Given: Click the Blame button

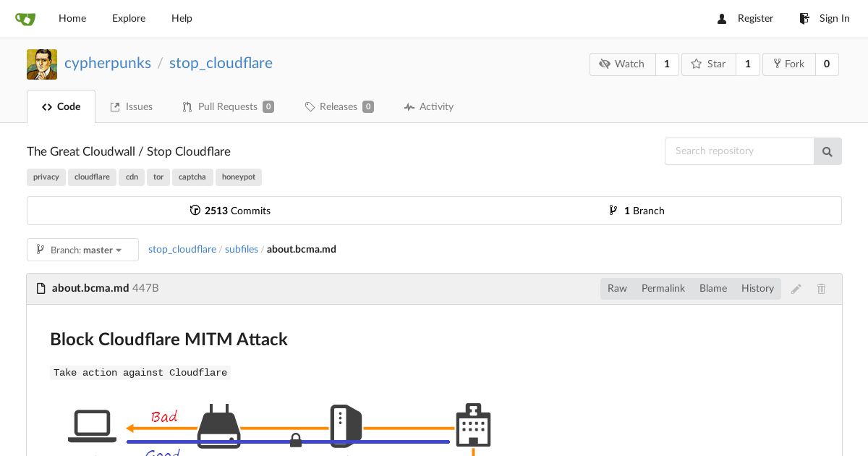Looking at the screenshot, I should click(713, 288).
